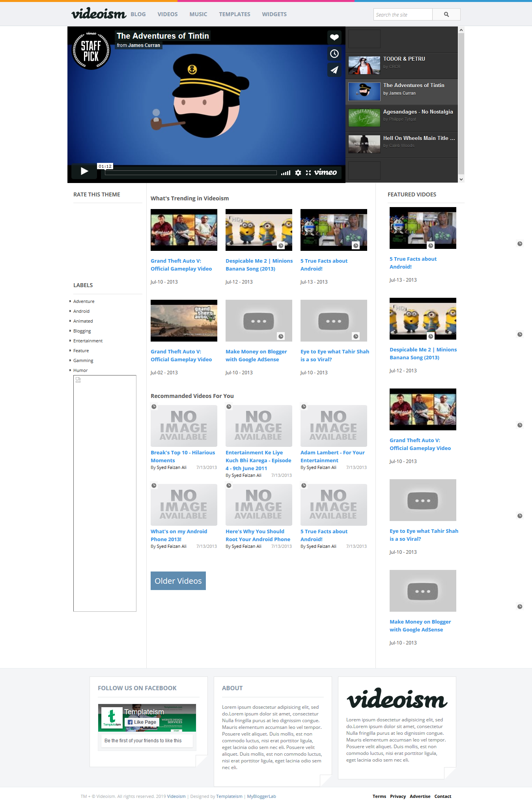The width and height of the screenshot is (532, 805).
Task: Click clock icon on featured Minions thumbnail
Action: click(431, 336)
